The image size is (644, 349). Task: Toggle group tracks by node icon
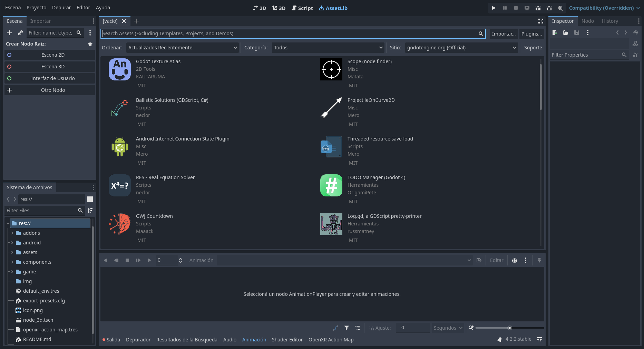[x=358, y=328]
